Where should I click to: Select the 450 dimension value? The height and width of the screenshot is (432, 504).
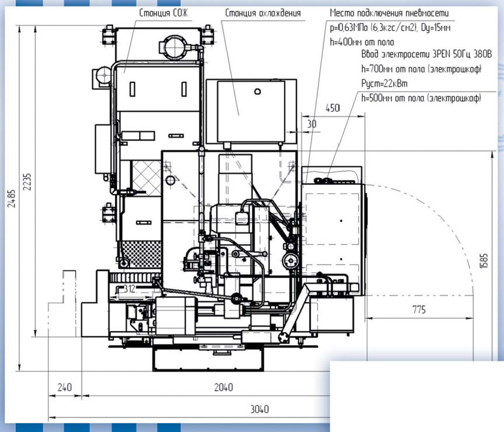click(332, 108)
